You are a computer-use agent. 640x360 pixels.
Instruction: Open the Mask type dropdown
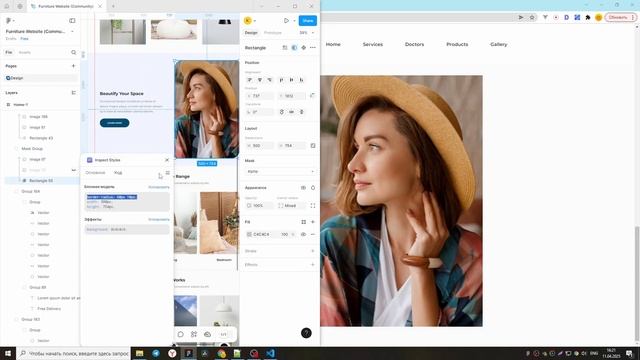[280, 171]
